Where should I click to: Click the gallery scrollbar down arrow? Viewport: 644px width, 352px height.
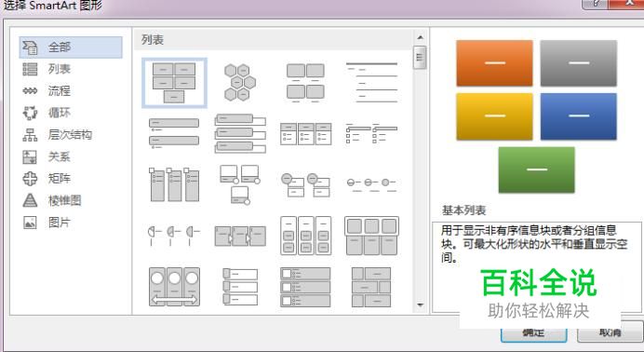[420, 305]
